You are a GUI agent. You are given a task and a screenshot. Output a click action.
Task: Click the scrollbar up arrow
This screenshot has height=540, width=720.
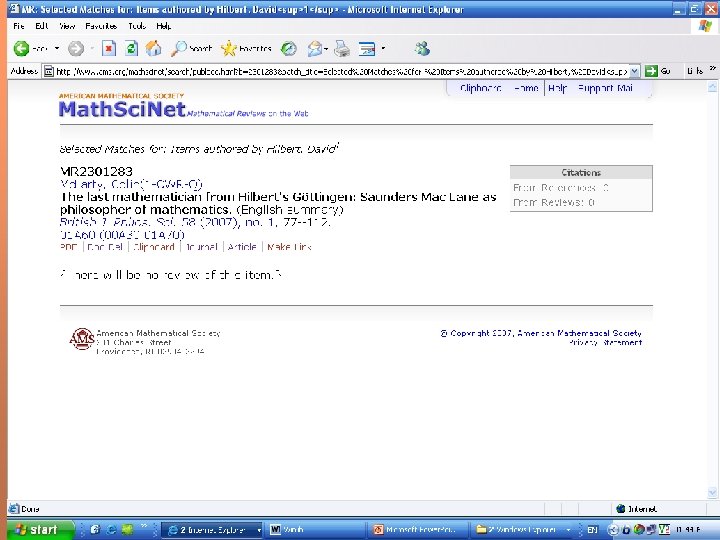point(712,86)
